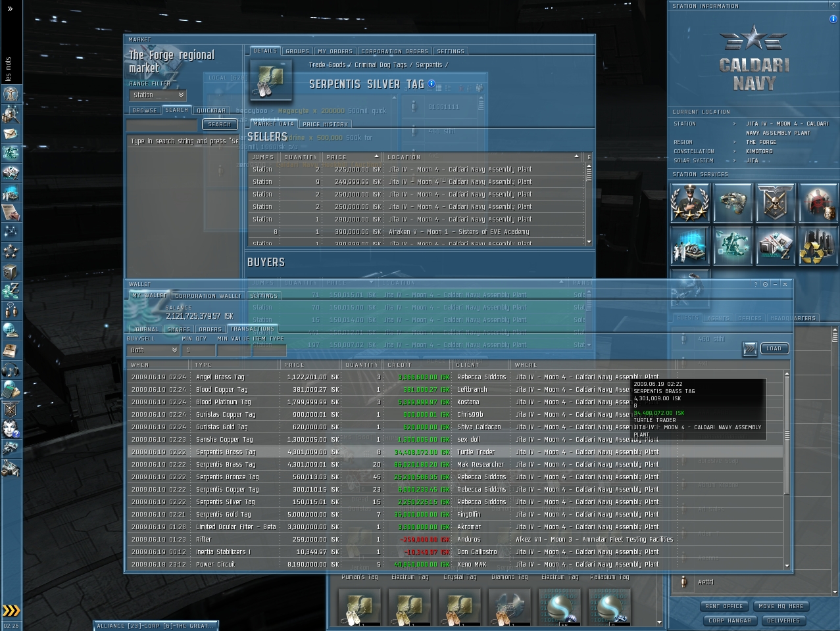Sort transactions by Credit column

(x=418, y=365)
